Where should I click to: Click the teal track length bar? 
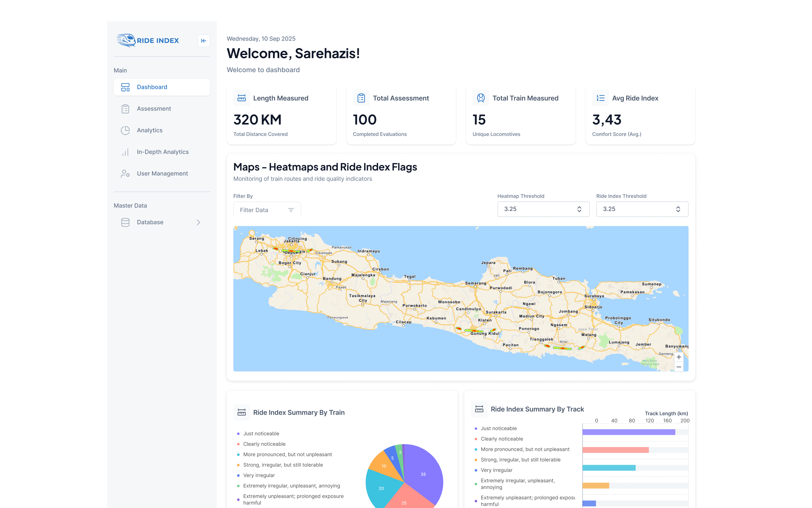(x=609, y=468)
